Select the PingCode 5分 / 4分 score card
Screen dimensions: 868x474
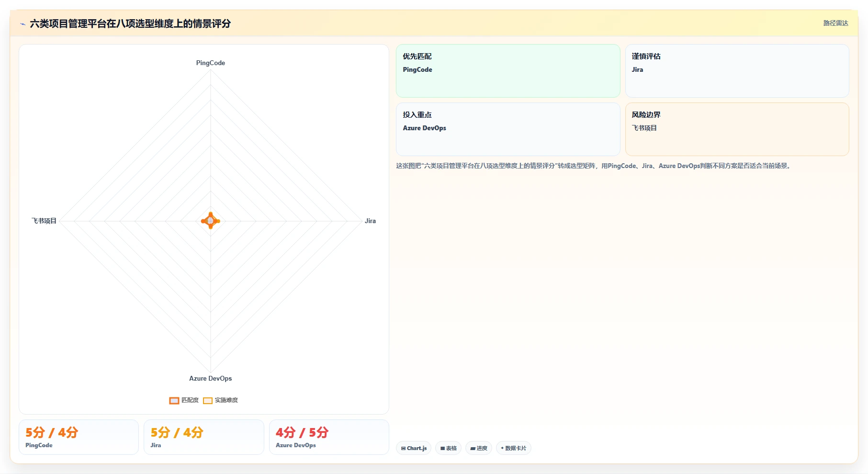(79, 437)
